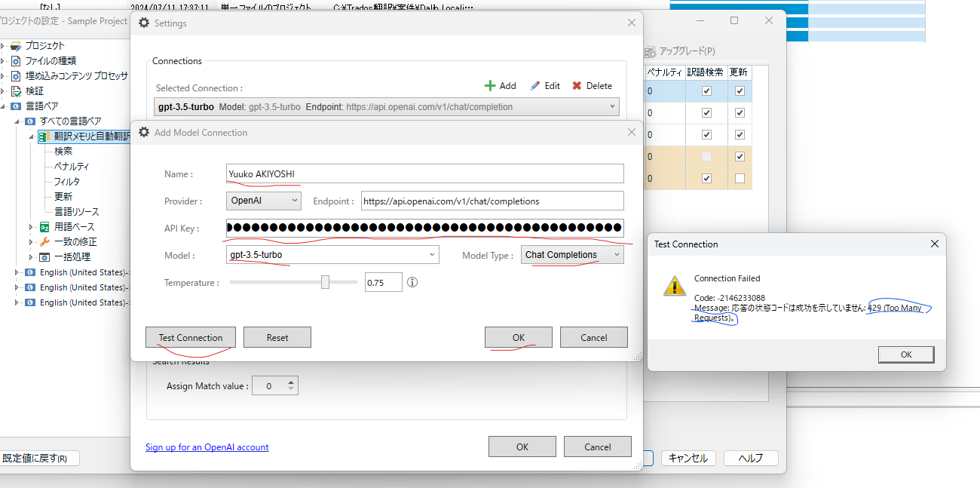The image size is (980, 488).
Task: Open the Model Type dropdown showing Chat Completions
Action: [572, 255]
